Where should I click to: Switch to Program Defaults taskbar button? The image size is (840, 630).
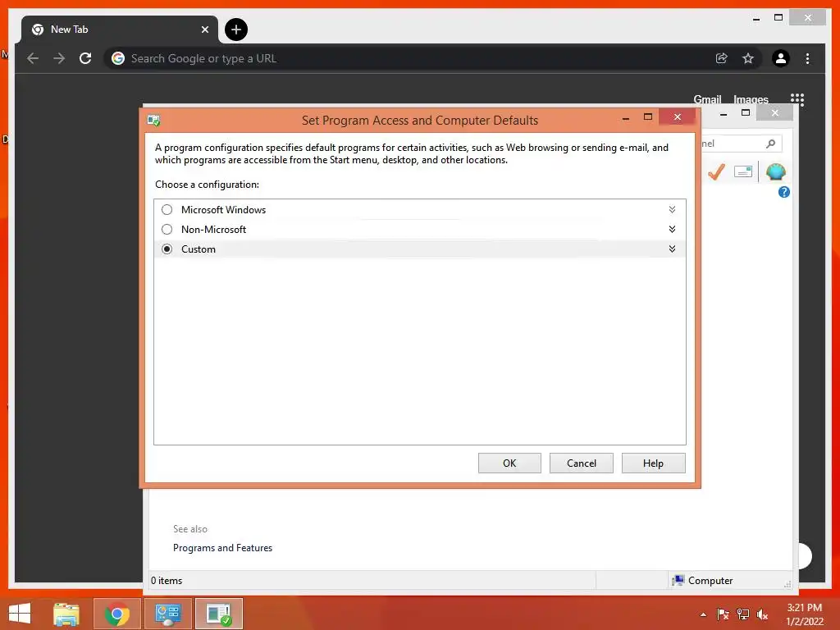(x=218, y=614)
